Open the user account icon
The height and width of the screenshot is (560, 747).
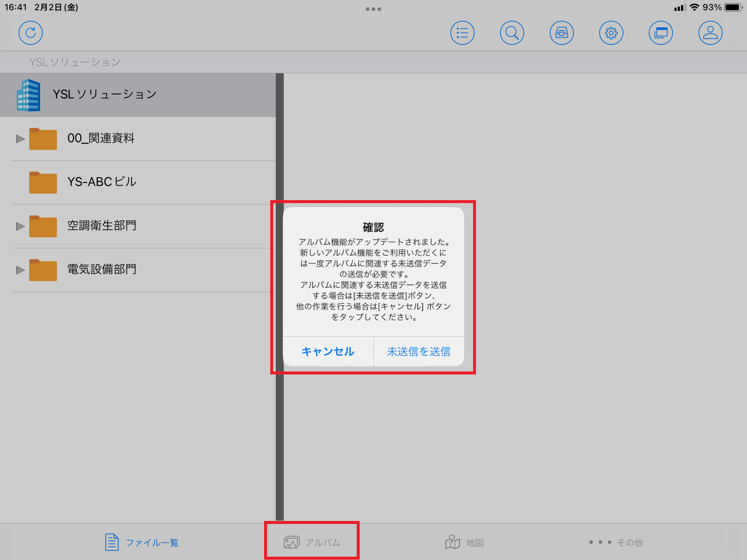click(710, 33)
